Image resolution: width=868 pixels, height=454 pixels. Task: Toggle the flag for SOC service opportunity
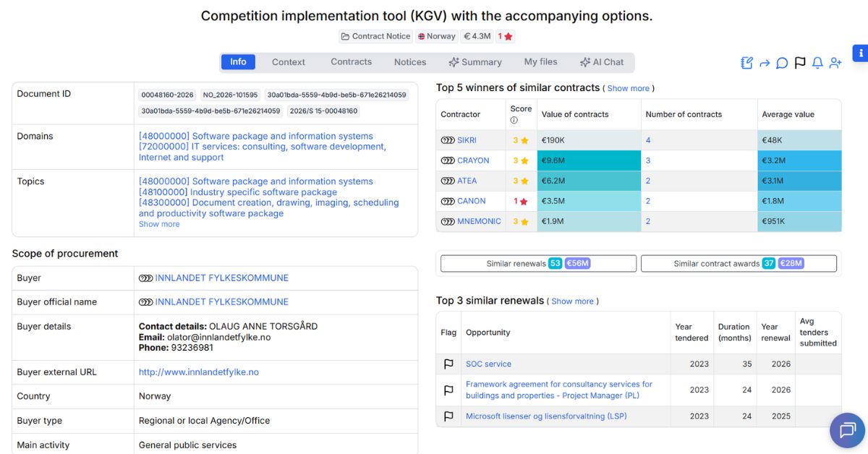tap(448, 364)
